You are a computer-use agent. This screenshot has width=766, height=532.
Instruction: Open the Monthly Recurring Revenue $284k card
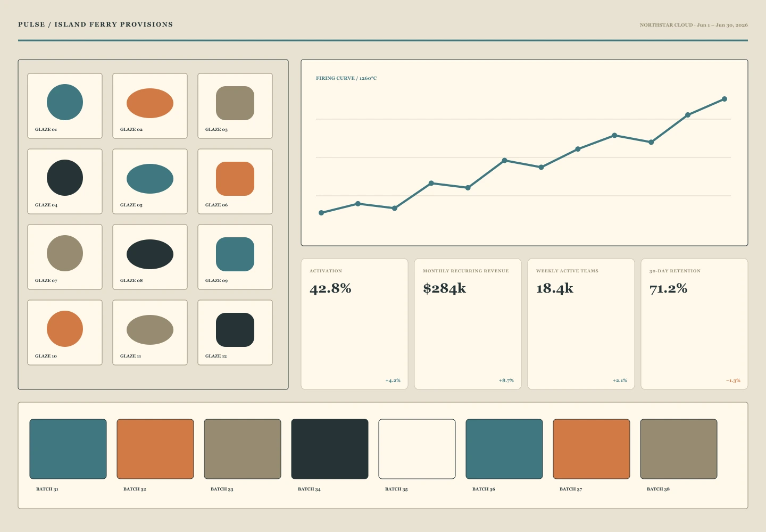coord(468,324)
